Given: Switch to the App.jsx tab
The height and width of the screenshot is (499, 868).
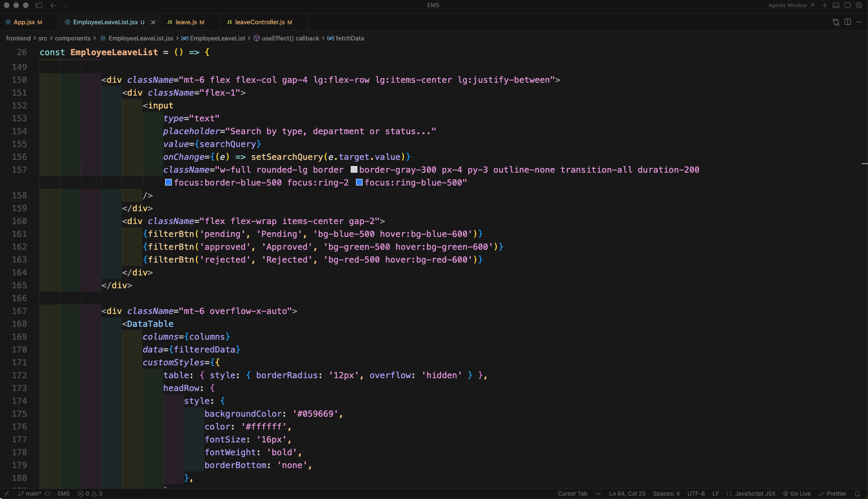Looking at the screenshot, I should pos(24,22).
